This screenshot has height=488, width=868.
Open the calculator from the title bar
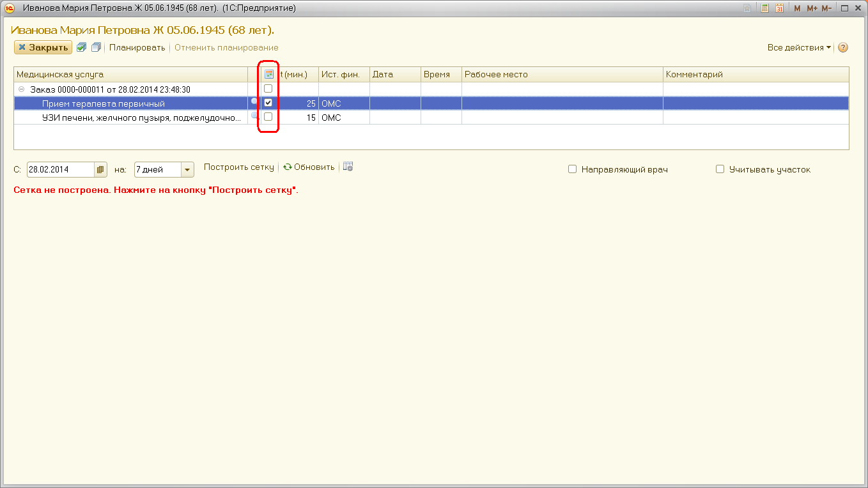(x=764, y=8)
